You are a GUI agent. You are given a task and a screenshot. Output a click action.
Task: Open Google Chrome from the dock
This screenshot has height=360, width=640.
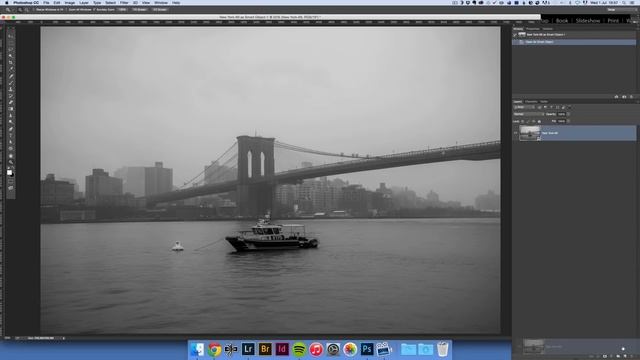(214, 349)
